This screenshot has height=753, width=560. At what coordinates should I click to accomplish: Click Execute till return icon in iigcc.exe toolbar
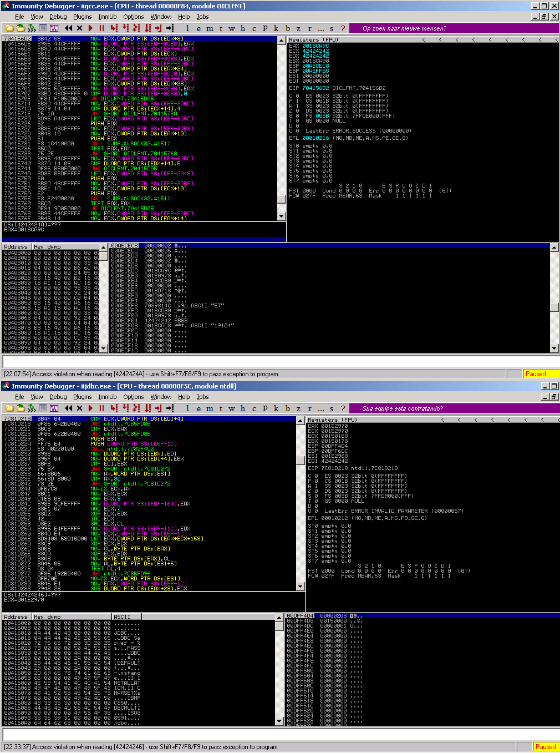(159, 28)
